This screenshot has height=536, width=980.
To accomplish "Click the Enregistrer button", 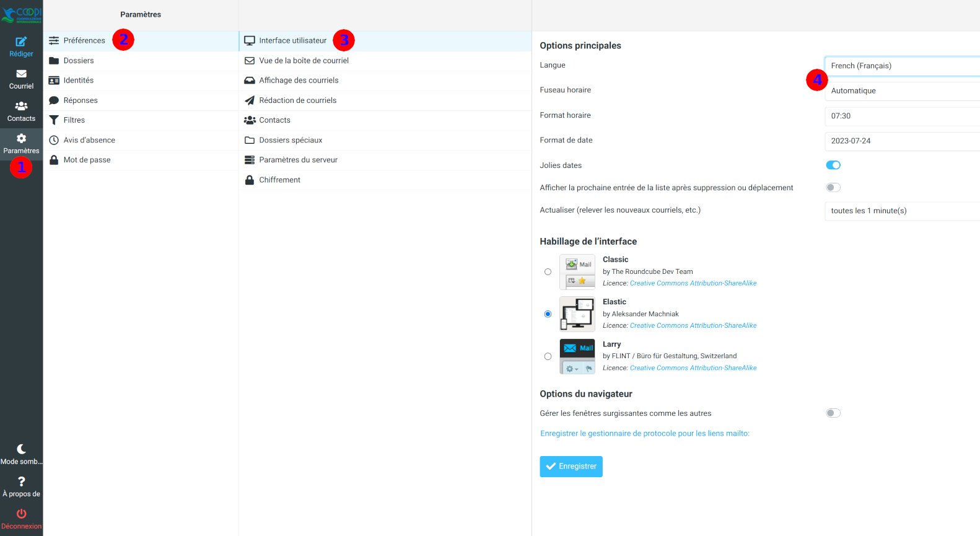I will pos(571,467).
